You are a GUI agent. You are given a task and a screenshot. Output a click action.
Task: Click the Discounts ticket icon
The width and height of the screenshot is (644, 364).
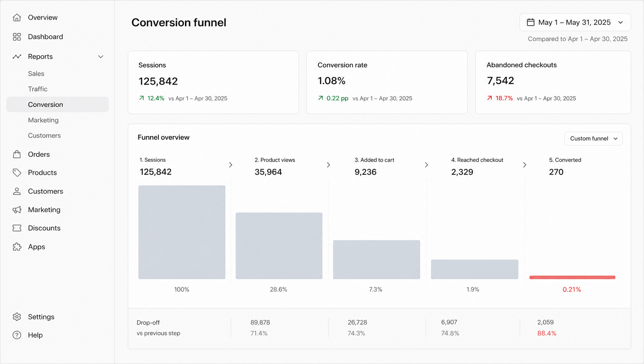tap(17, 228)
